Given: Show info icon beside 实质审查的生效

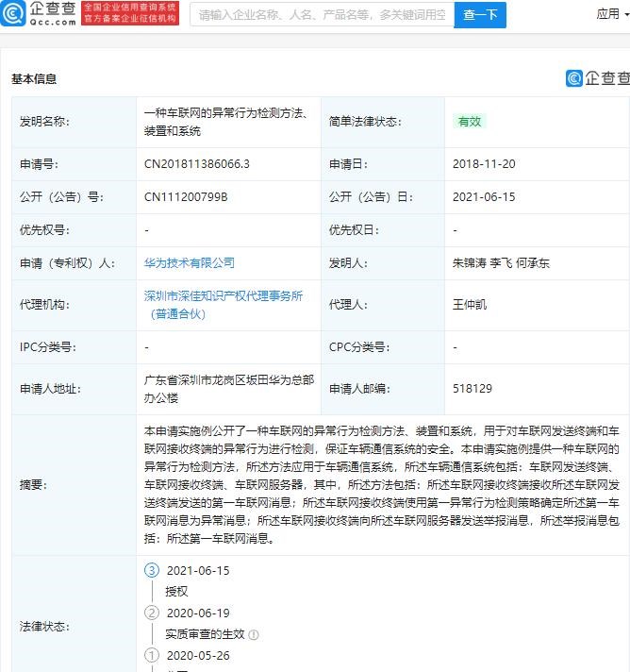Looking at the screenshot, I should click(x=254, y=634).
